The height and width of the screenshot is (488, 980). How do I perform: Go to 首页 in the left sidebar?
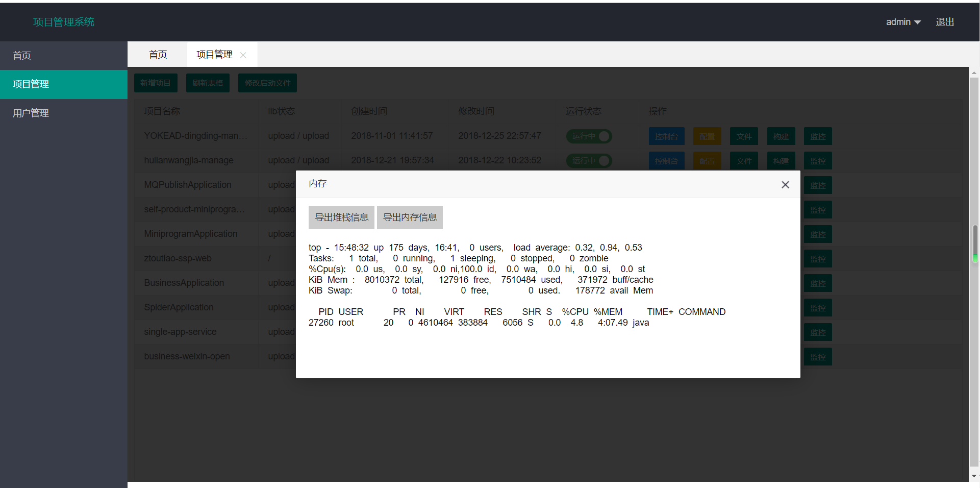coord(64,56)
